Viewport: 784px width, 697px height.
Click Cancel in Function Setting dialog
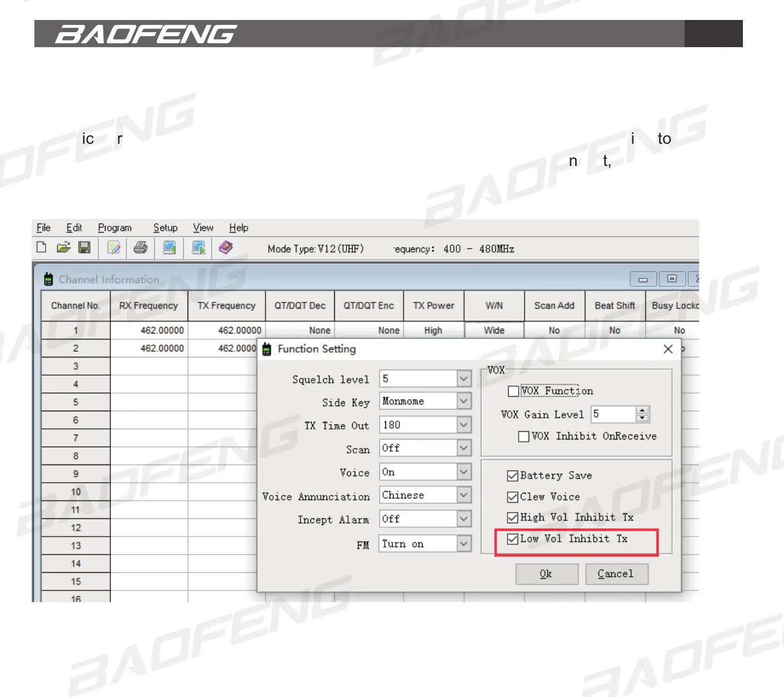coord(616,574)
